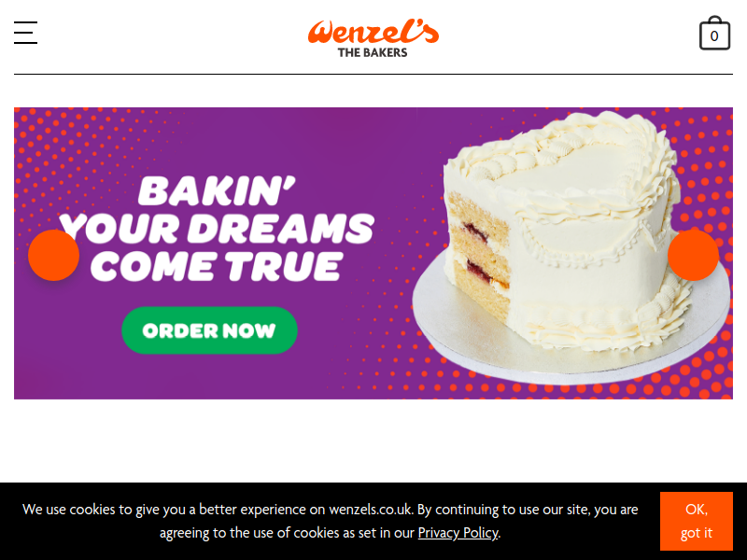This screenshot has height=560, width=747.
Task: Accept cookies with OK, got it button
Action: coord(696,521)
